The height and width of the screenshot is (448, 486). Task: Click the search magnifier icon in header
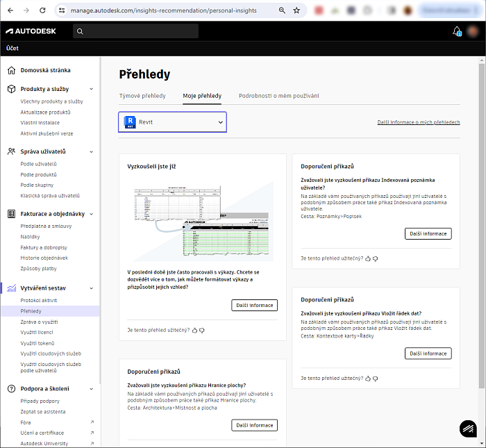[80, 31]
